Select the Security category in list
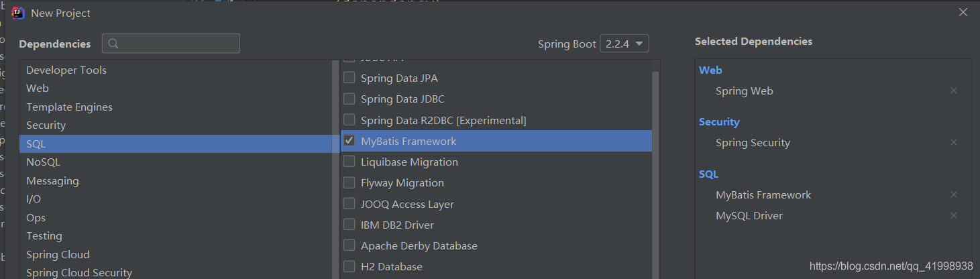 [176, 125]
